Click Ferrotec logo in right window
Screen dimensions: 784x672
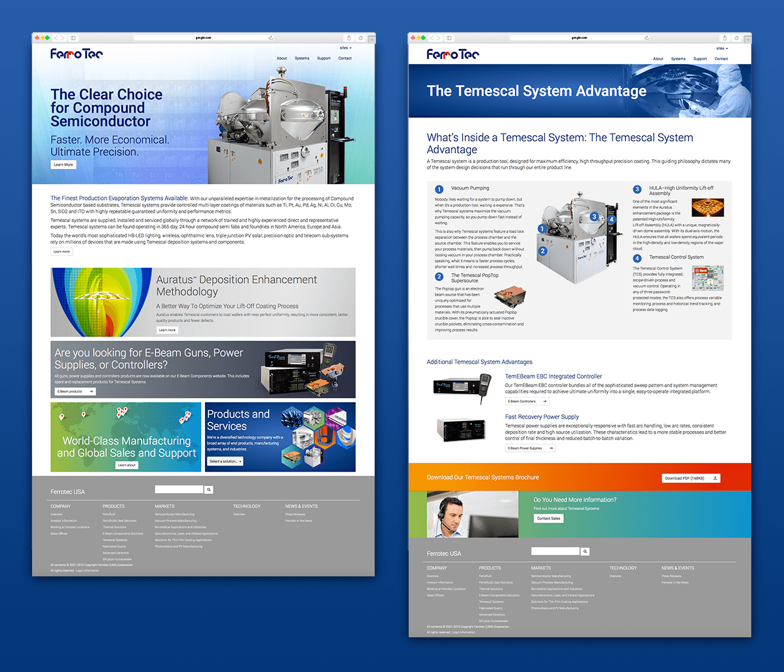453,54
